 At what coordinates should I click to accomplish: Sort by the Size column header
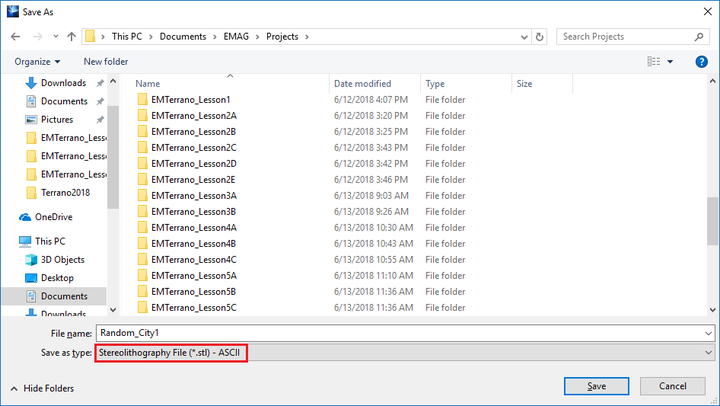[x=524, y=84]
